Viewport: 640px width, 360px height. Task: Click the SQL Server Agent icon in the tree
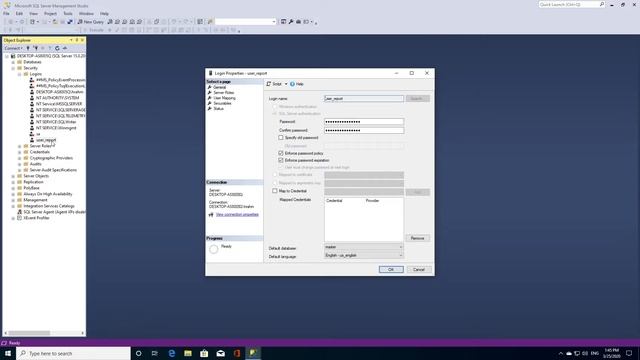coord(19,212)
